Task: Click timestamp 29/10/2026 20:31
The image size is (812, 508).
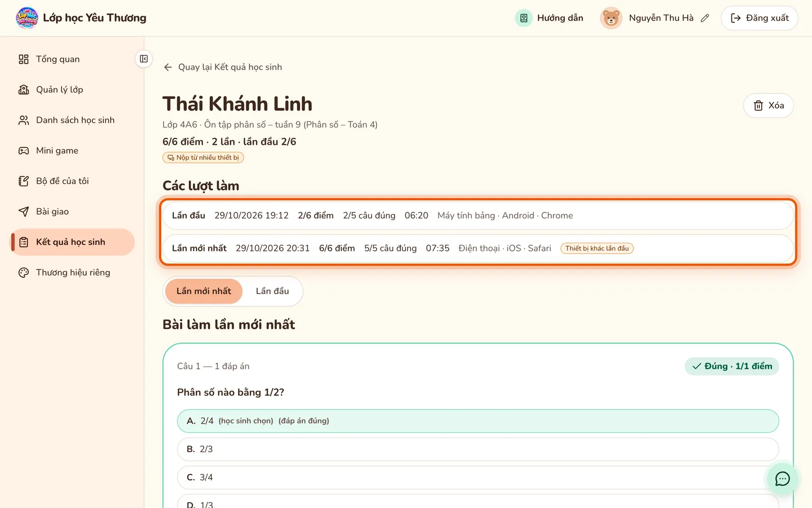Action: 273,248
